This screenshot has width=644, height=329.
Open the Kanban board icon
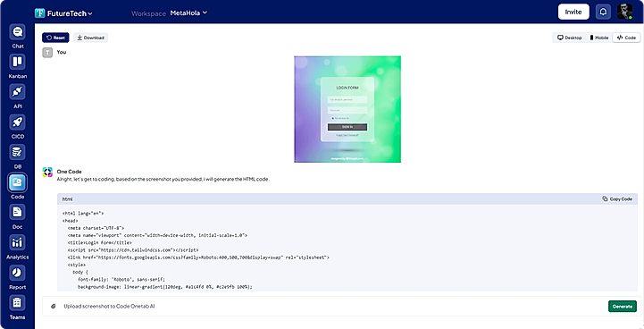[x=17, y=62]
